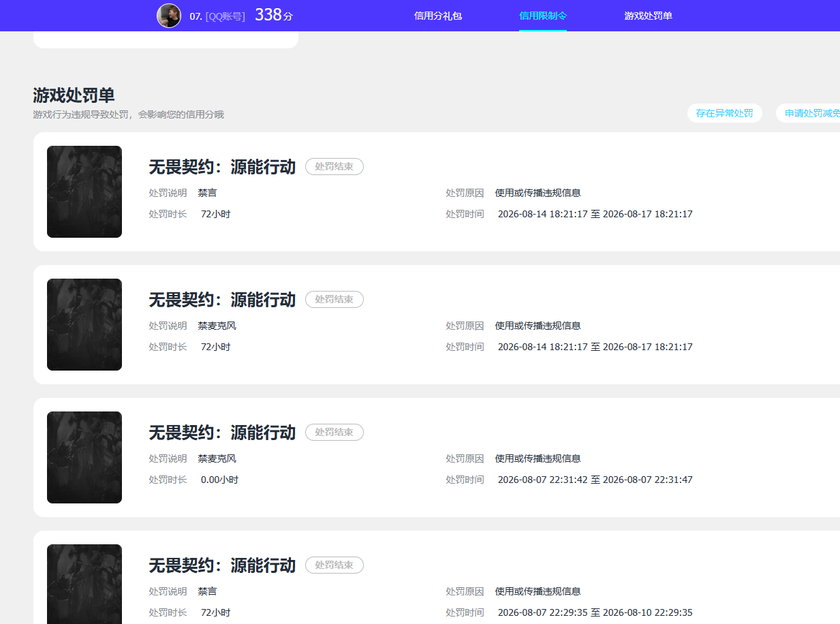Select 72小时 duration in second card
The height and width of the screenshot is (624, 840).
216,347
